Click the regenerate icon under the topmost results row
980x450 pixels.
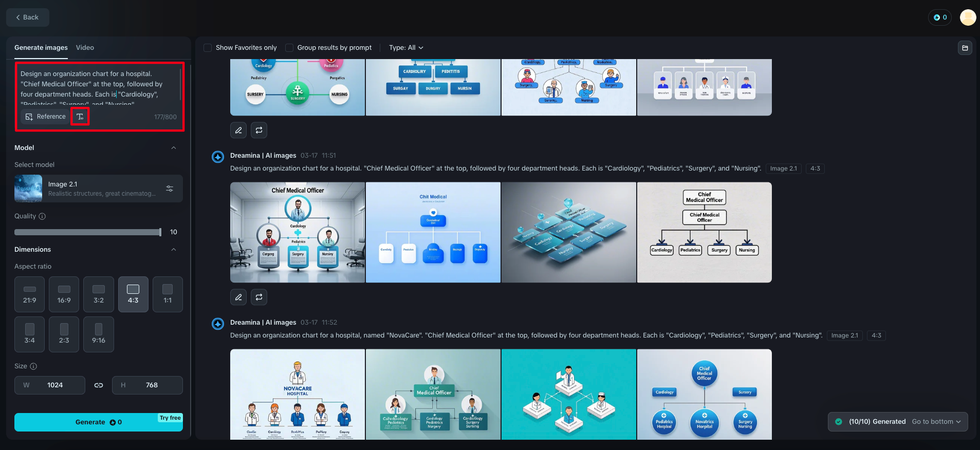[x=259, y=130]
